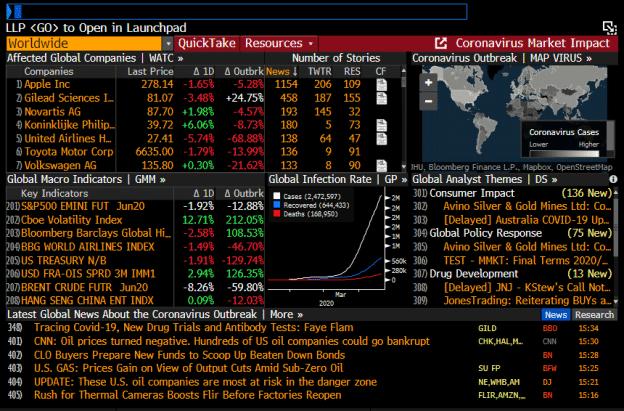Switch to the Research tab
The width and height of the screenshot is (624, 411).
[595, 314]
